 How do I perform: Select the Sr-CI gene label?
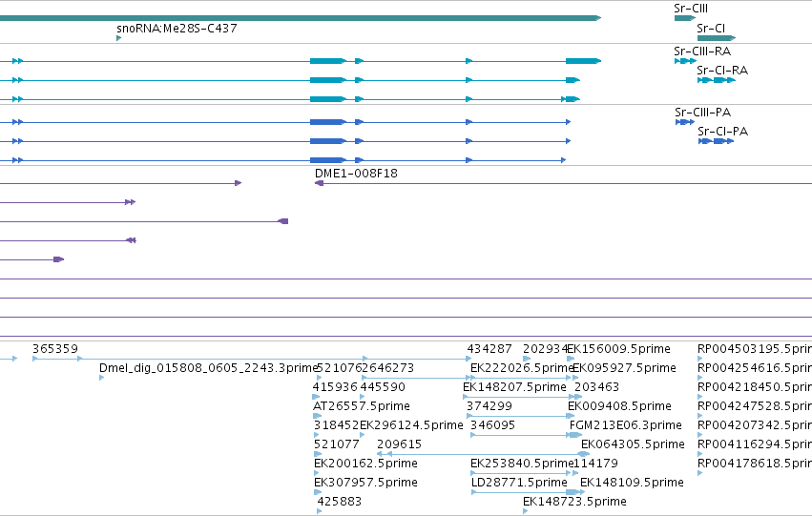[711, 28]
